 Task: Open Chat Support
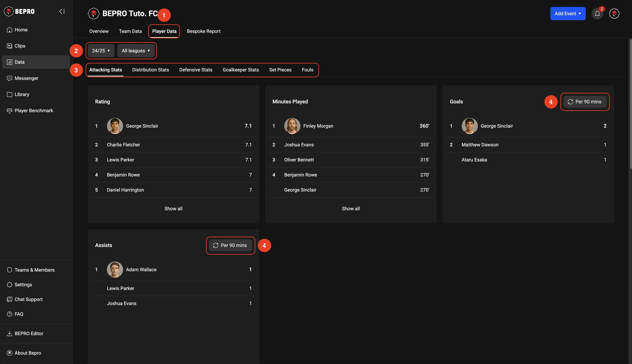pyautogui.click(x=28, y=299)
